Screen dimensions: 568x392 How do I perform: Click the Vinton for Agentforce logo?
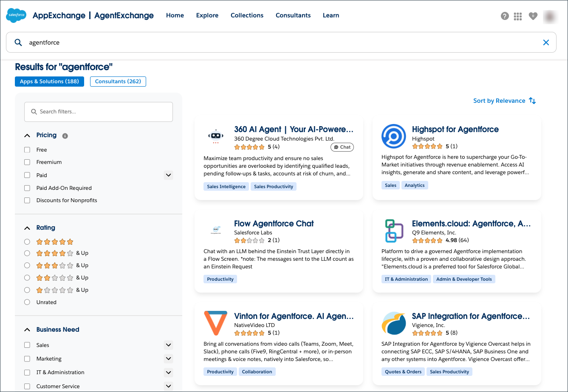[215, 323]
